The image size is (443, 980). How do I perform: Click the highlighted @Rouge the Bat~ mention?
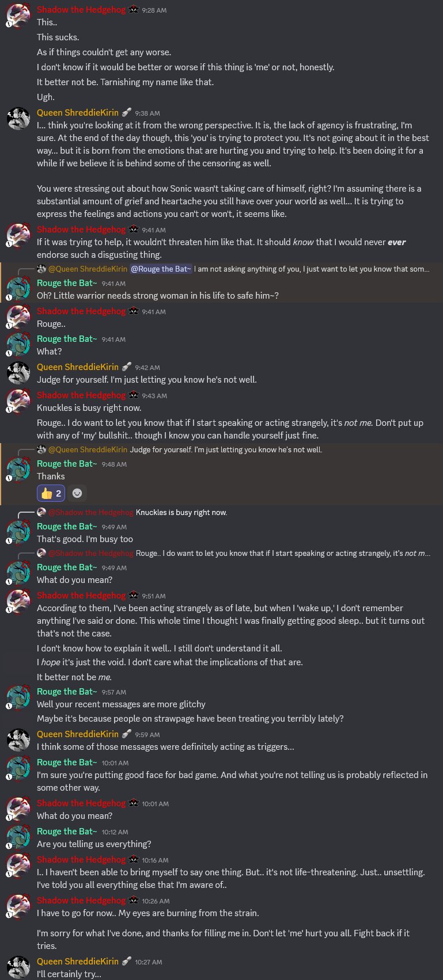pyautogui.click(x=160, y=269)
